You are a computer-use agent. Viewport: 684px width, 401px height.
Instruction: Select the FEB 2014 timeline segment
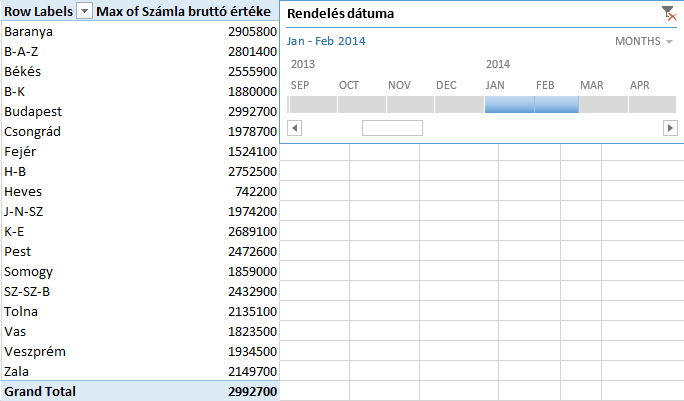(557, 105)
